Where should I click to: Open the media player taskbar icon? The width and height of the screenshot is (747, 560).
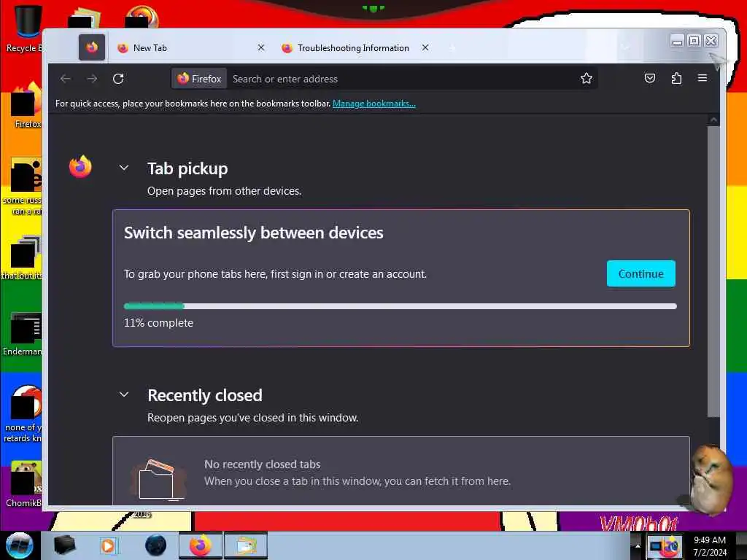108,545
